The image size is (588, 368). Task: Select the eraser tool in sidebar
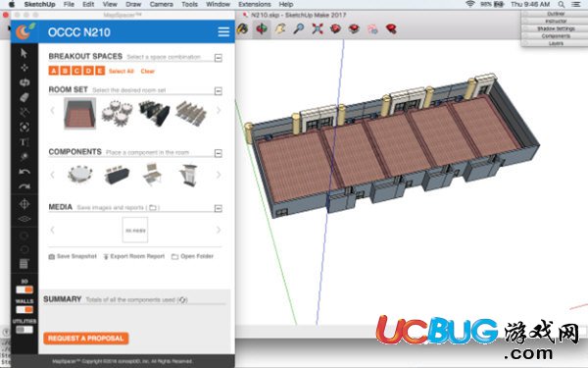coord(24,97)
